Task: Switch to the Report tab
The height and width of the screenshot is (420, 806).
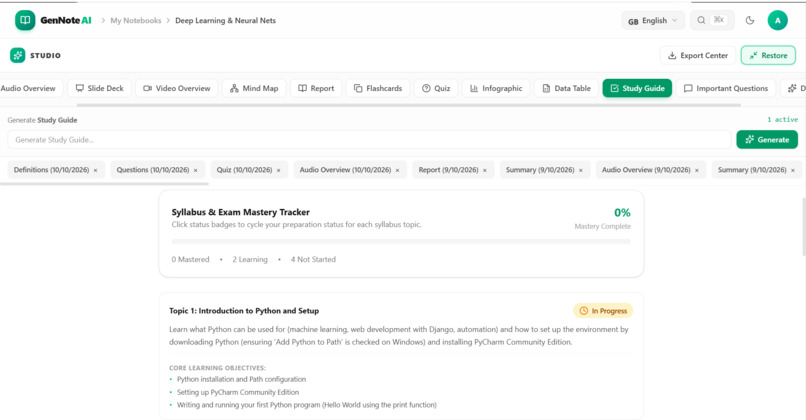Action: [316, 88]
